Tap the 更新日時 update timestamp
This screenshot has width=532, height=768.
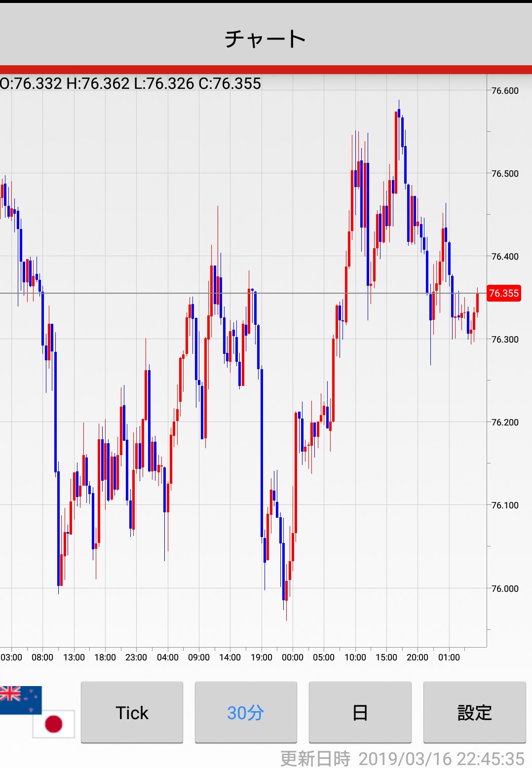(x=402, y=759)
